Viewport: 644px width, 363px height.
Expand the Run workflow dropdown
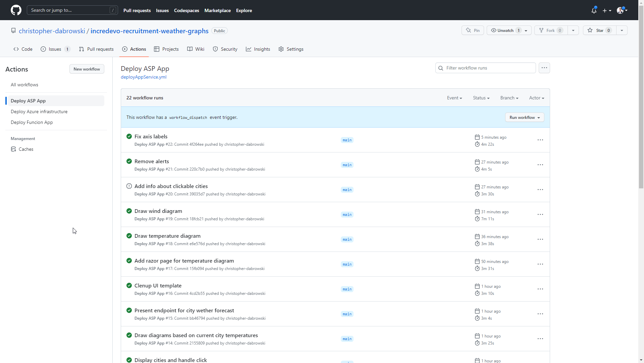point(524,117)
